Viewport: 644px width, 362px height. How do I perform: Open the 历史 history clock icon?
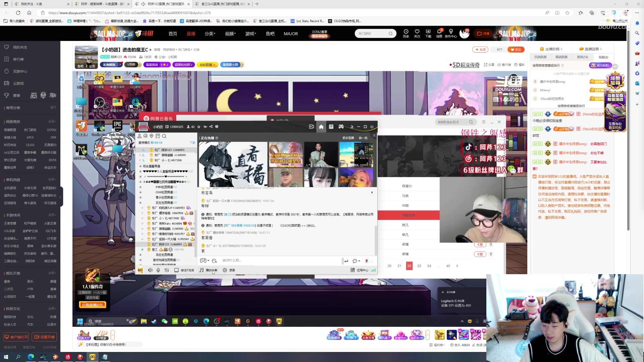[x=406, y=32]
